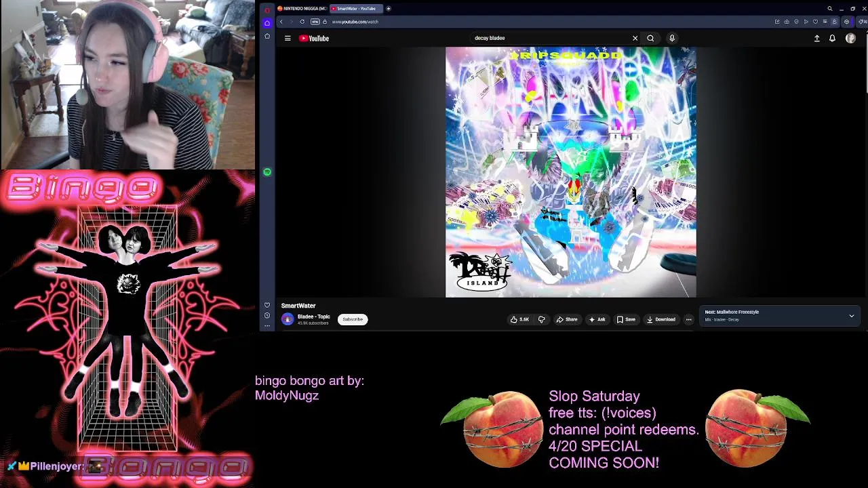
Task: Click the Share button
Action: point(567,319)
